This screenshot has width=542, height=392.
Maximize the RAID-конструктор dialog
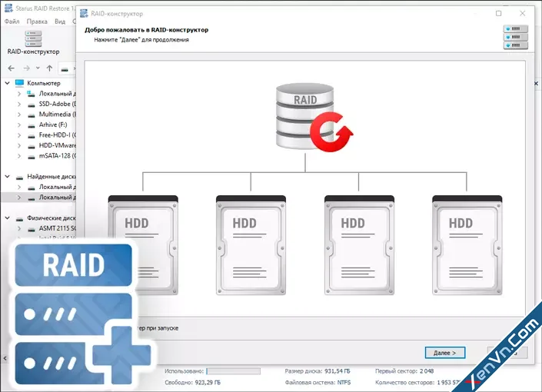tap(498, 14)
